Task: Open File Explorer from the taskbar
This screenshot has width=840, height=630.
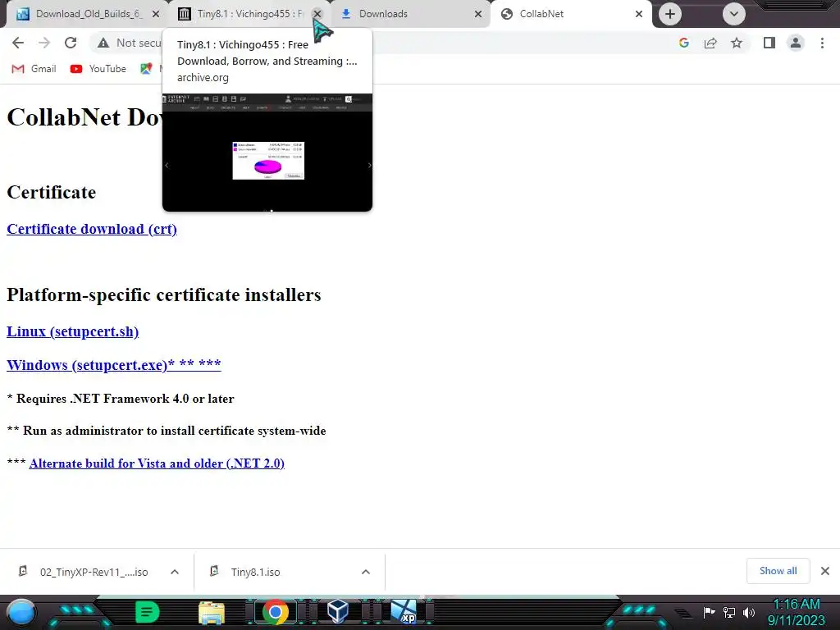Action: pos(212,612)
